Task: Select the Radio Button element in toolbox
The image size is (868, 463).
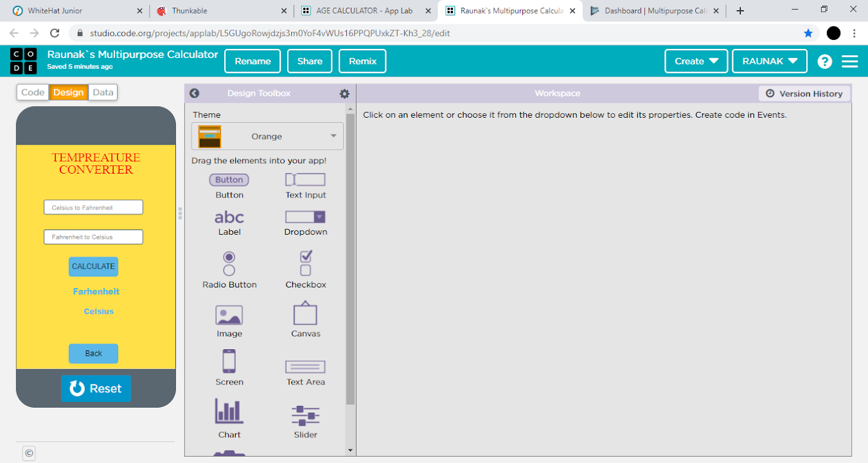Action: [x=229, y=264]
